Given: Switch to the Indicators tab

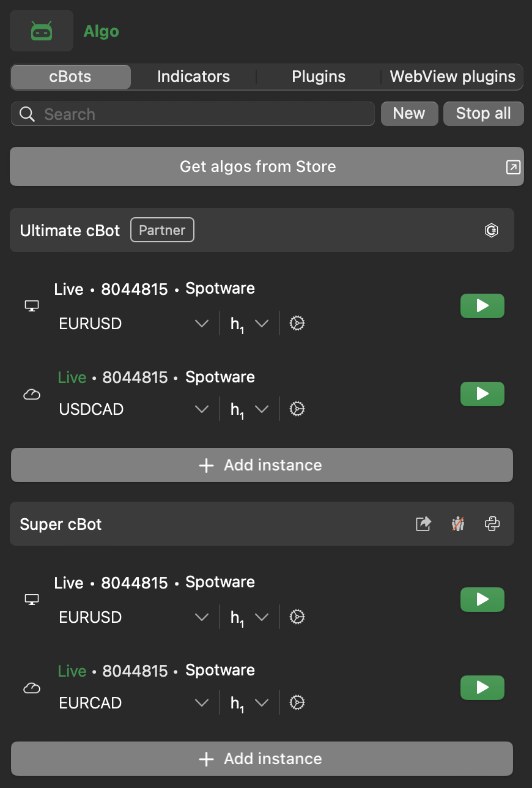Looking at the screenshot, I should point(193,77).
